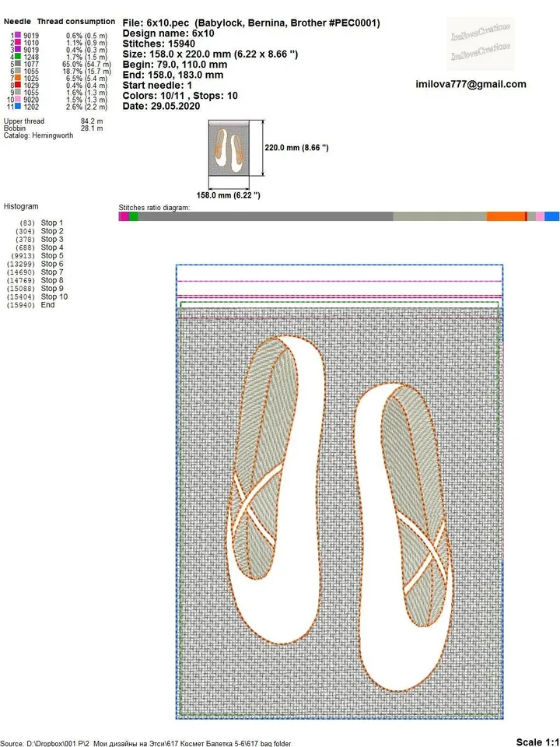Click the "Histogram" heading
Image resolution: width=560 pixels, height=747 pixels.
tap(21, 206)
